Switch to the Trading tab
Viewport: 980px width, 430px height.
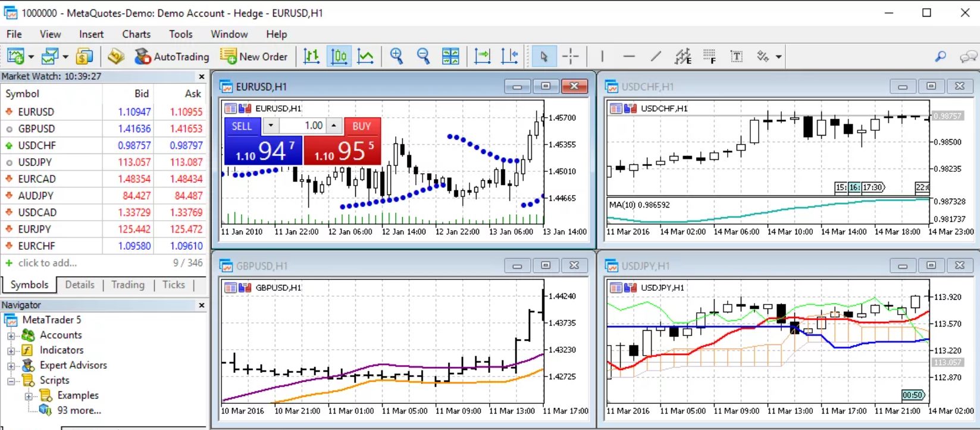128,284
